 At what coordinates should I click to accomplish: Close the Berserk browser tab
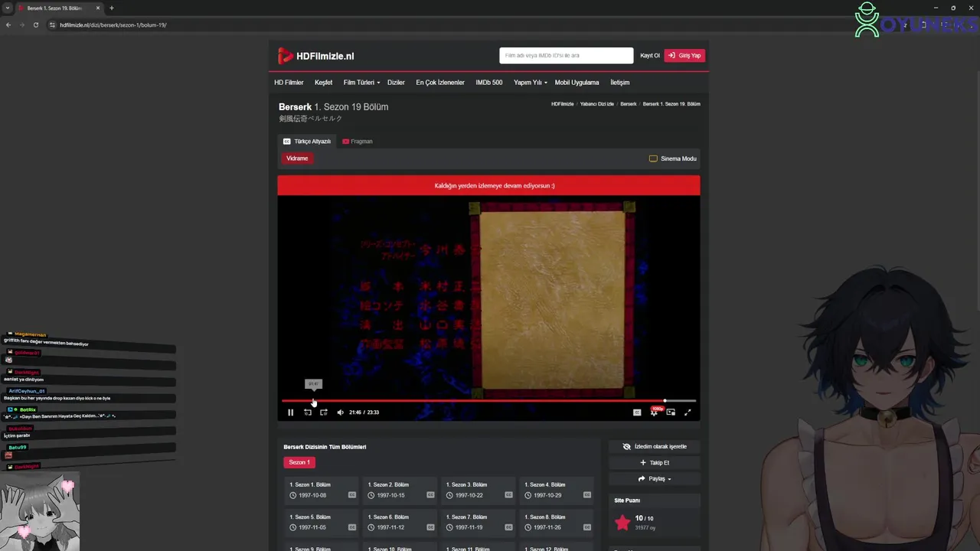(98, 8)
